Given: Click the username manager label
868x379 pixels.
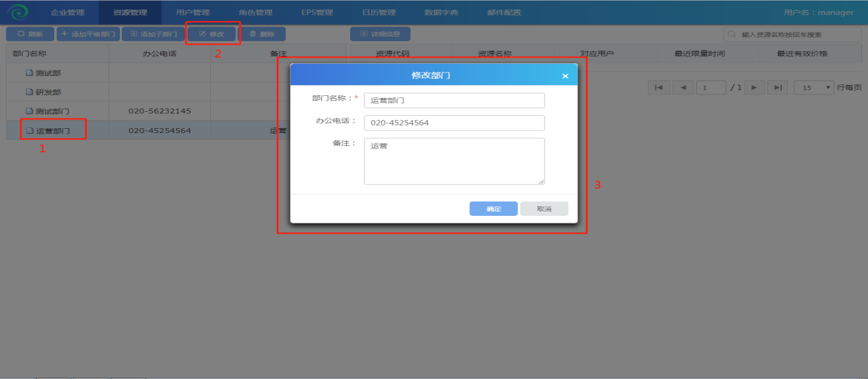Looking at the screenshot, I should click(x=818, y=12).
